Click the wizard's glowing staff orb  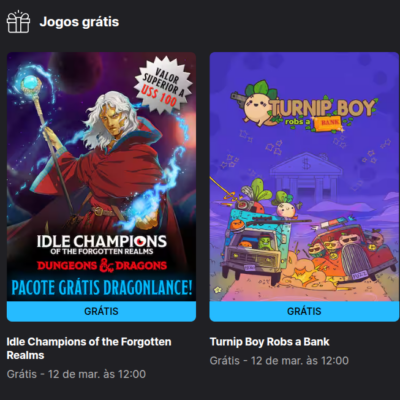click(31, 83)
